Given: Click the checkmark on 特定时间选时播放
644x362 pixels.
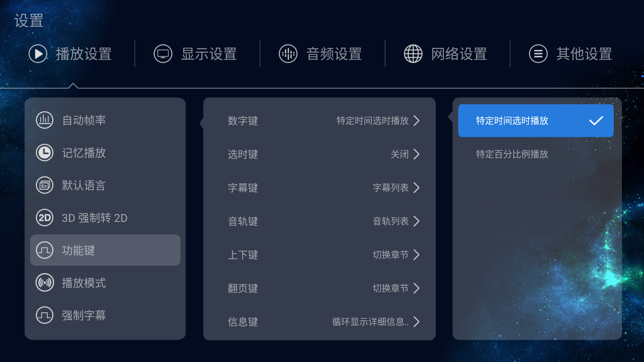Looking at the screenshot, I should (x=596, y=121).
